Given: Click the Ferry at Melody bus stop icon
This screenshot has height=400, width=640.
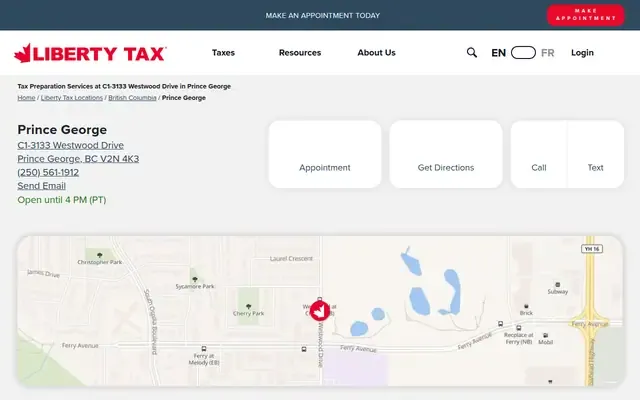Looking at the screenshot, I should coord(204,349).
